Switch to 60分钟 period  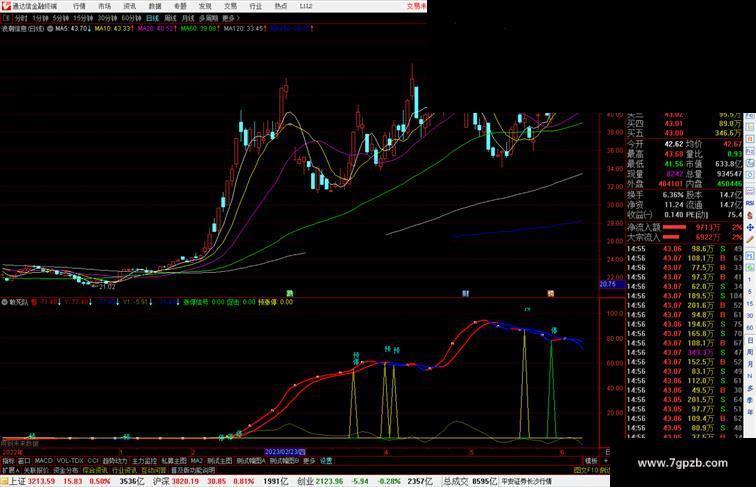pos(131,18)
